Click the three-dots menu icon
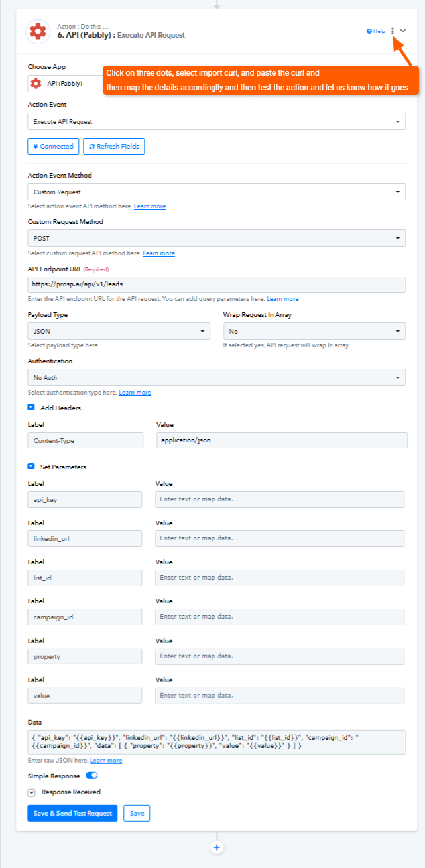 click(393, 31)
